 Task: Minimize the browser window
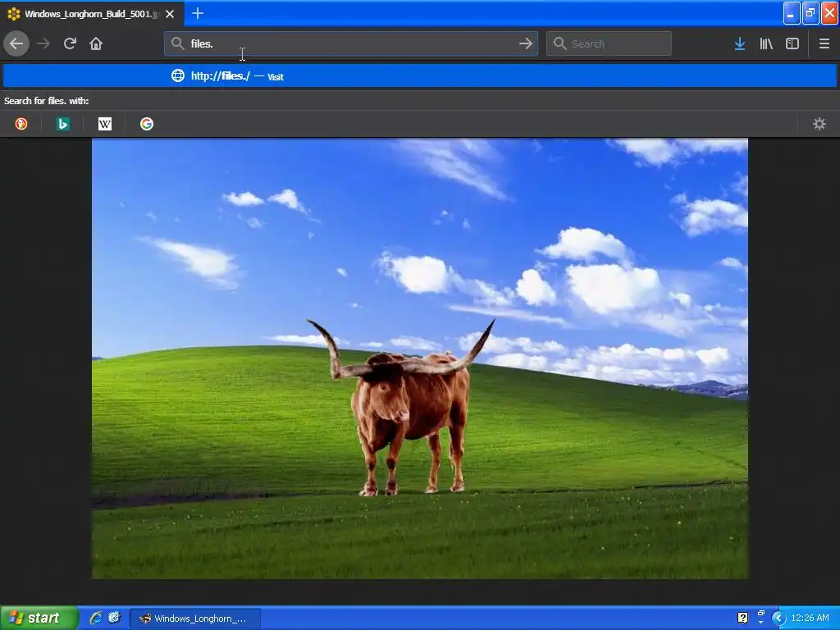[792, 13]
